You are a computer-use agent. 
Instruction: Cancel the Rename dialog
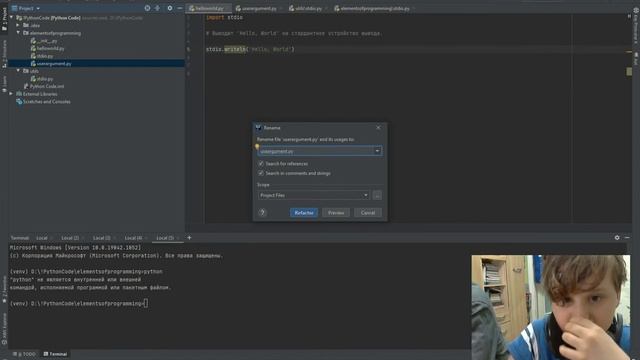pyautogui.click(x=368, y=213)
